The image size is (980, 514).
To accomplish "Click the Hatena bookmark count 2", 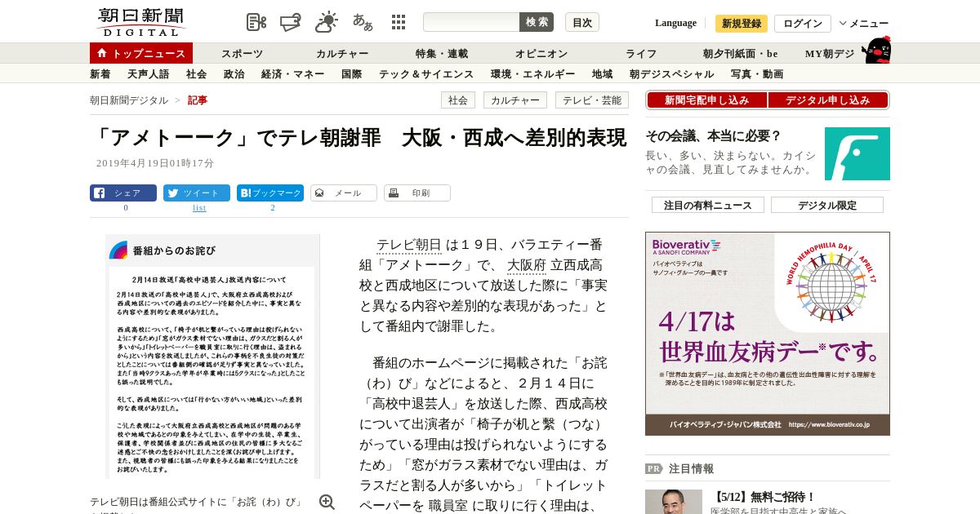I will pyautogui.click(x=273, y=208).
